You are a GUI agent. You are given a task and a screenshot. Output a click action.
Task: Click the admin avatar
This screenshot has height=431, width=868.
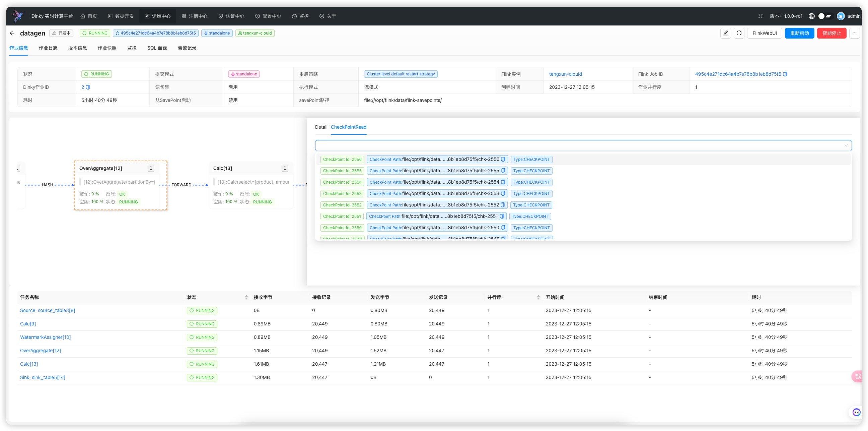(841, 16)
